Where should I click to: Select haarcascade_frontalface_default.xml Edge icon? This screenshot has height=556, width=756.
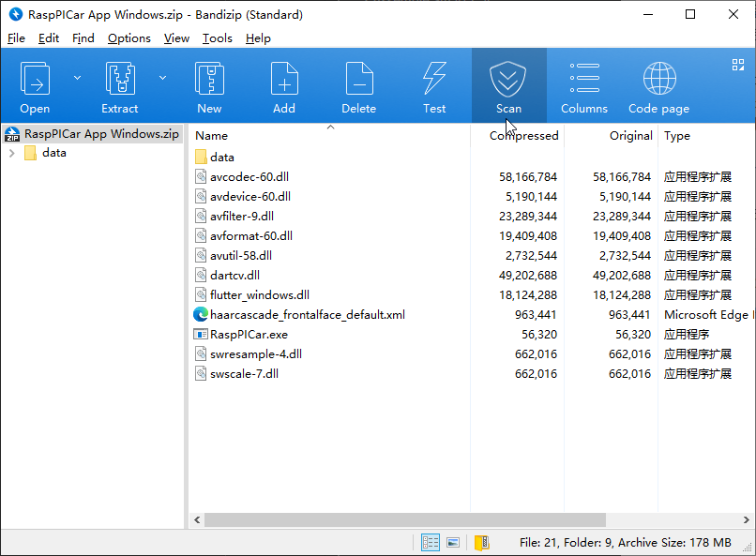click(201, 315)
